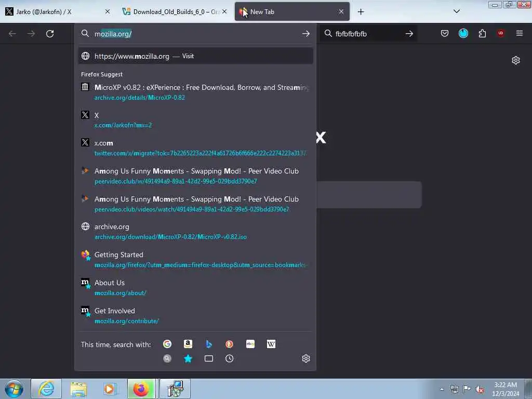532x399 pixels.
Task: Open Get Involved mozilla.org/contribute/ suggestion
Action: [195, 315]
